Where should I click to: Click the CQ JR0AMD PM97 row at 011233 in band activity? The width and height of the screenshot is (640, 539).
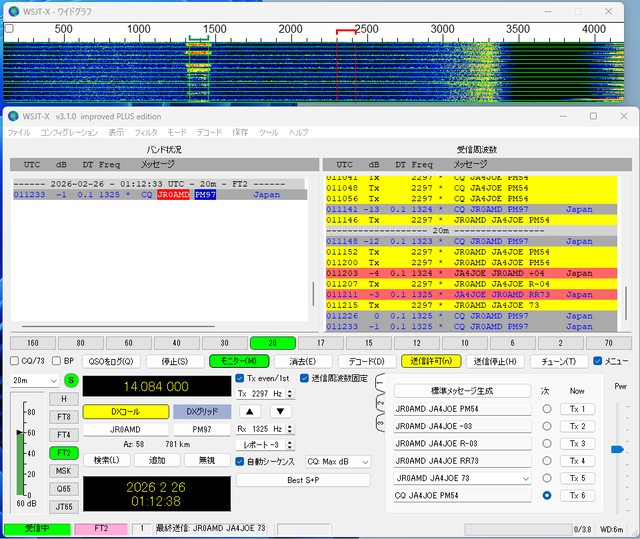(160, 195)
